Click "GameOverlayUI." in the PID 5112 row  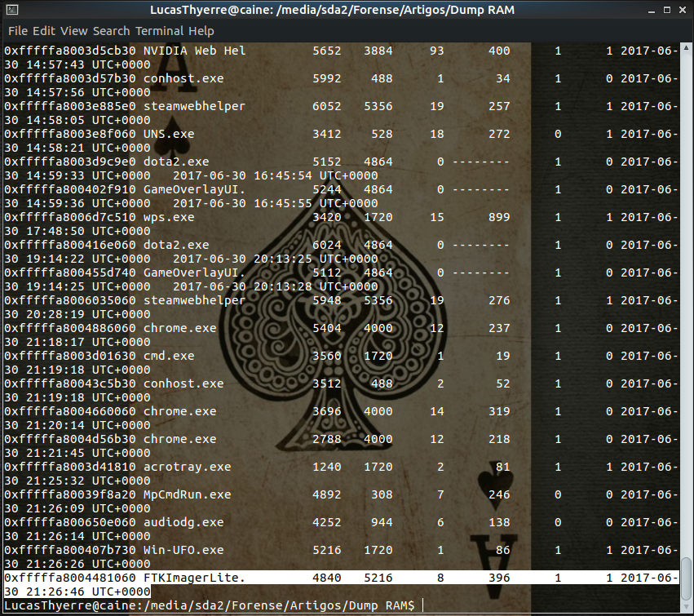pyautogui.click(x=194, y=273)
